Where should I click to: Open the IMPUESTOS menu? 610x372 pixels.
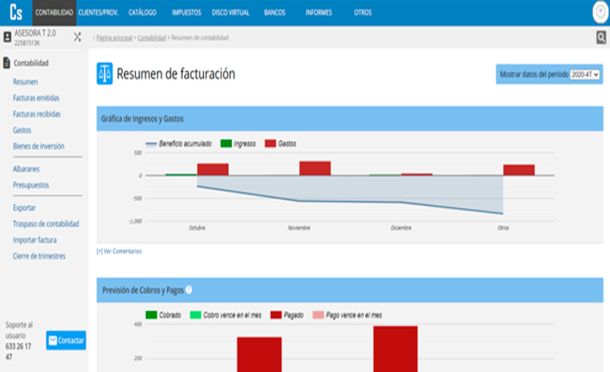click(x=186, y=12)
